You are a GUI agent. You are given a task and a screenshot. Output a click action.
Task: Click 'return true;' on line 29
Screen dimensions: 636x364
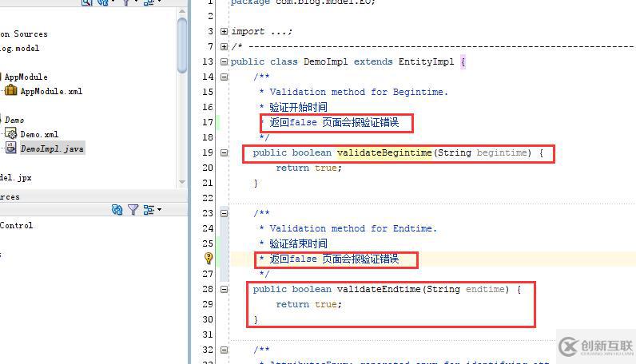coord(308,304)
